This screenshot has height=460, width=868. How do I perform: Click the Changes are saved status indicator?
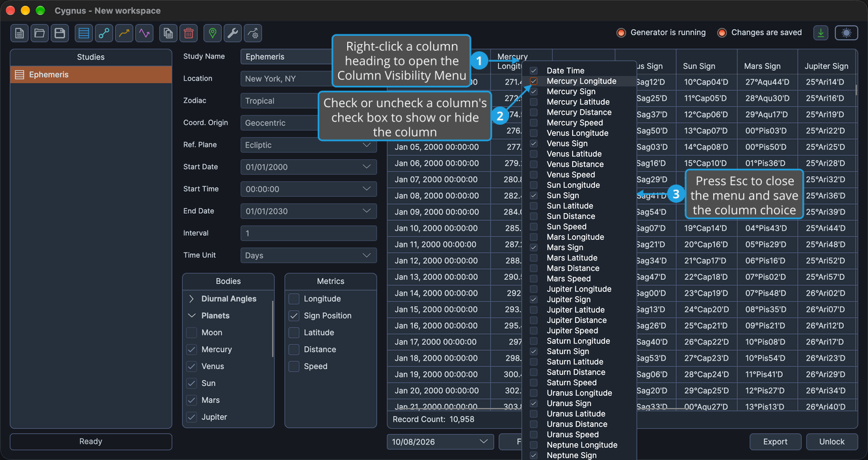pyautogui.click(x=759, y=32)
